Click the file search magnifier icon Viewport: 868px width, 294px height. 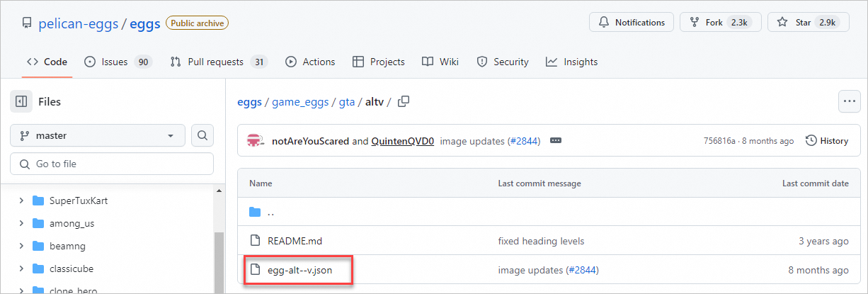pos(202,135)
